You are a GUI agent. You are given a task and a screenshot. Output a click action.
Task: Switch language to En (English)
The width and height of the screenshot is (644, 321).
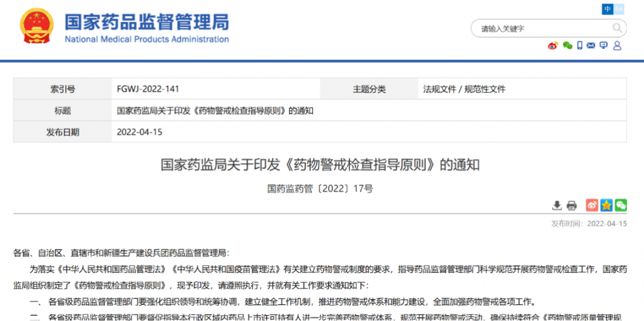[620, 9]
